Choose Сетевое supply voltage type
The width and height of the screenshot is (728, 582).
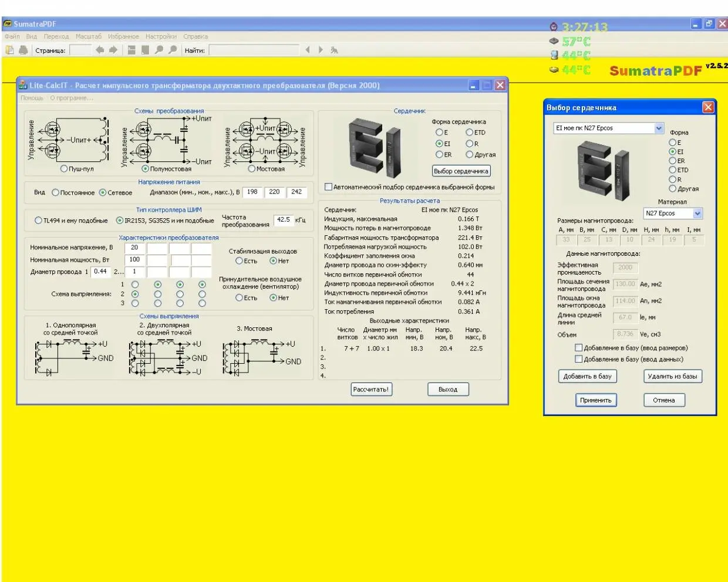tap(102, 192)
